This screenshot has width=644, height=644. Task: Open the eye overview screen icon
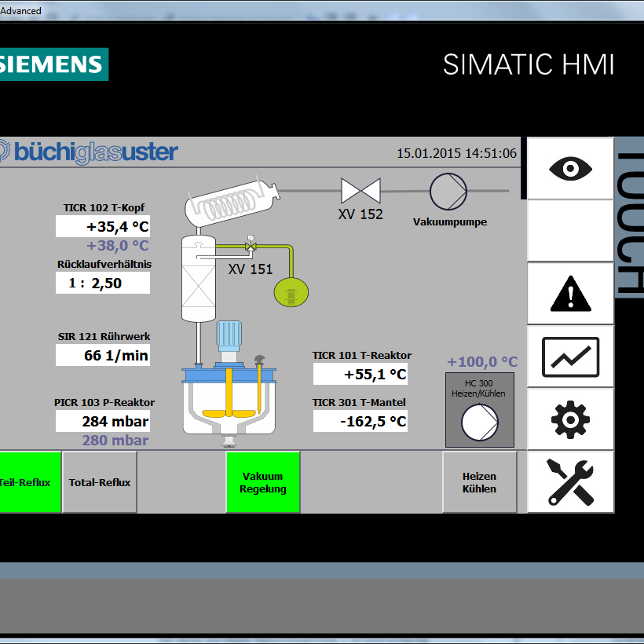point(570,169)
